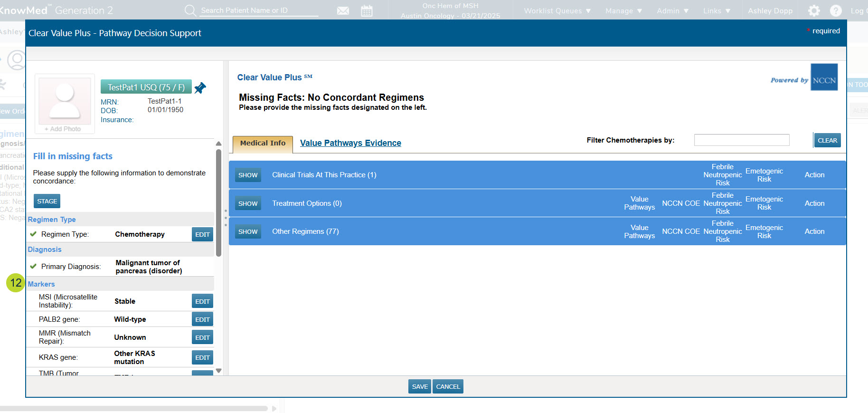Image resolution: width=868 pixels, height=413 pixels.
Task: Expand the Other Regimens list
Action: [x=248, y=231]
